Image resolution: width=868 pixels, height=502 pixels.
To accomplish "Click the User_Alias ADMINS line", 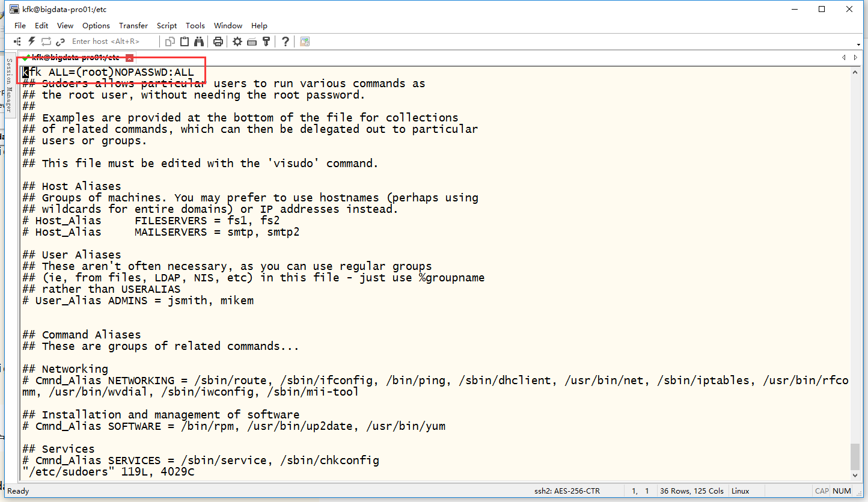I will [x=138, y=301].
